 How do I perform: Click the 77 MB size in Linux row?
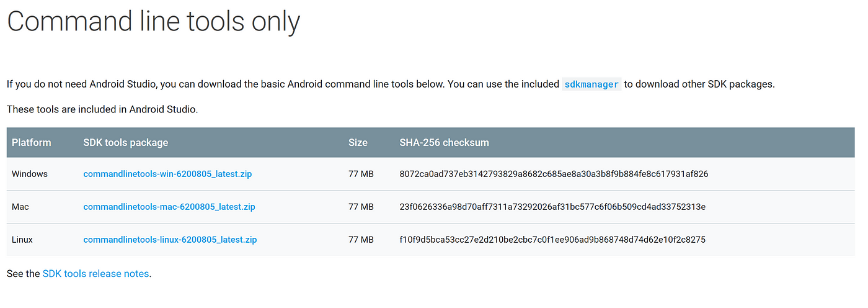(x=361, y=240)
